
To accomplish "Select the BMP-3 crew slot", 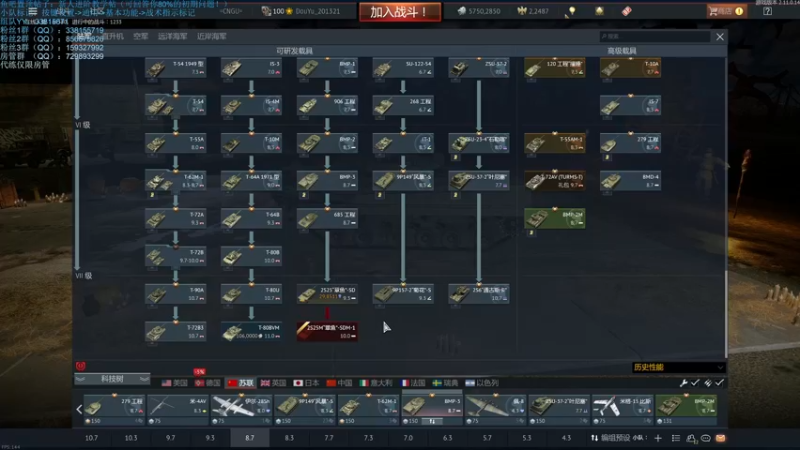I will (432, 409).
